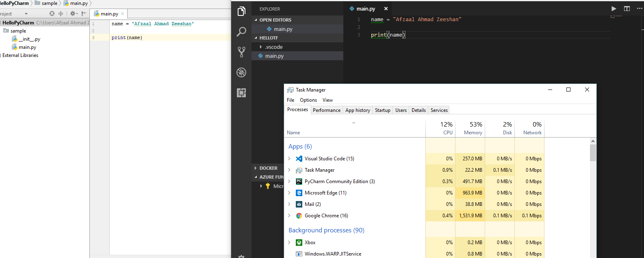Click Task Manager row icon in Apps list
644x258 pixels.
click(x=299, y=170)
